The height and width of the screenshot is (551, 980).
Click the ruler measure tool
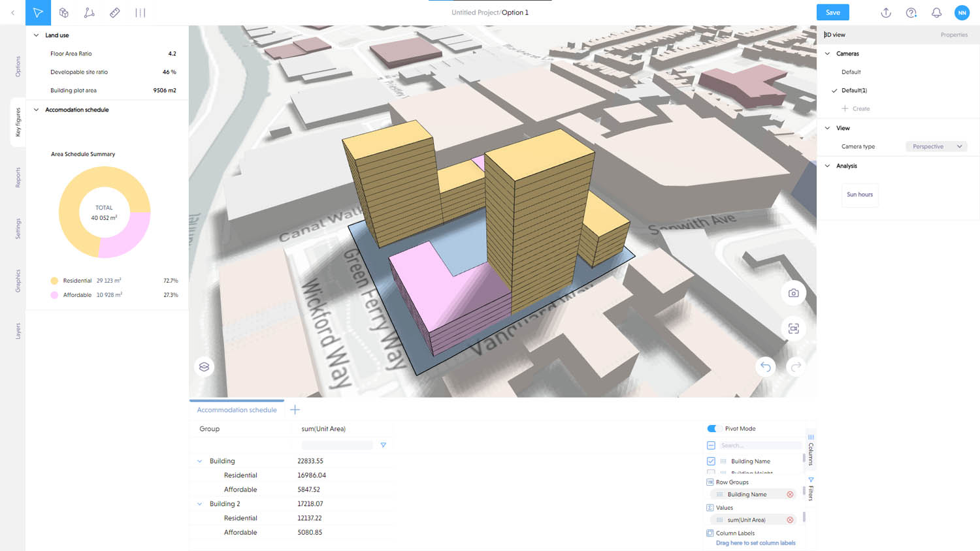(x=115, y=12)
